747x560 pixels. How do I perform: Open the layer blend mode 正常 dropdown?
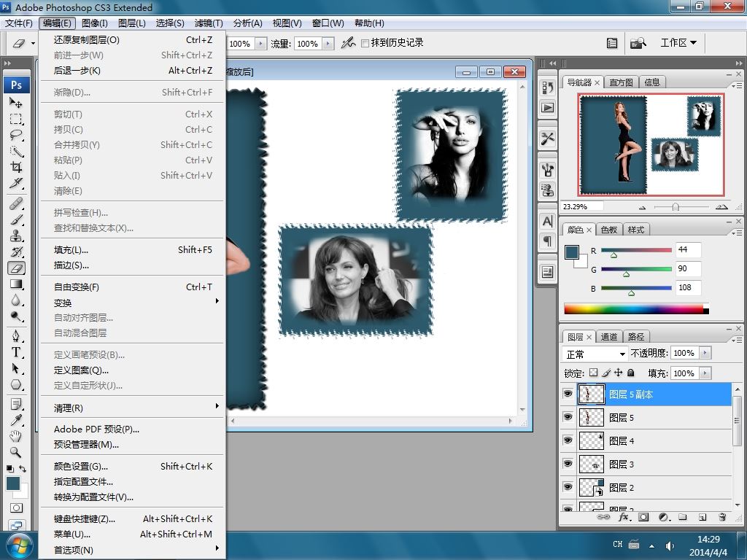[595, 354]
